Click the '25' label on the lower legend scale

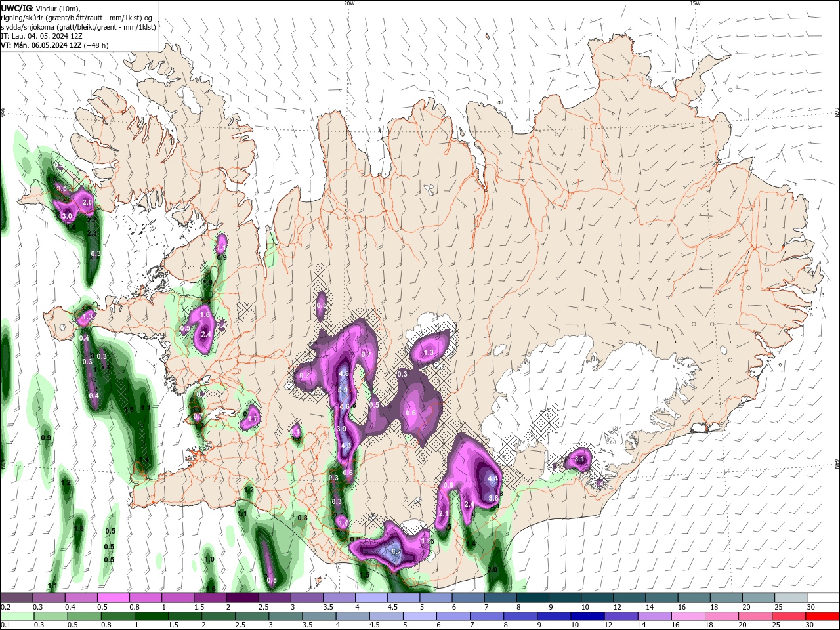pyautogui.click(x=776, y=625)
